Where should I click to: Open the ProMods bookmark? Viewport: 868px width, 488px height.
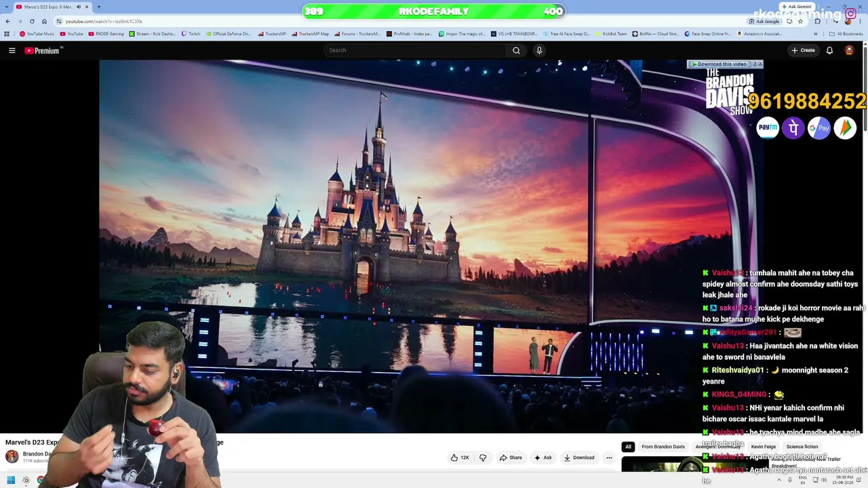tap(409, 34)
